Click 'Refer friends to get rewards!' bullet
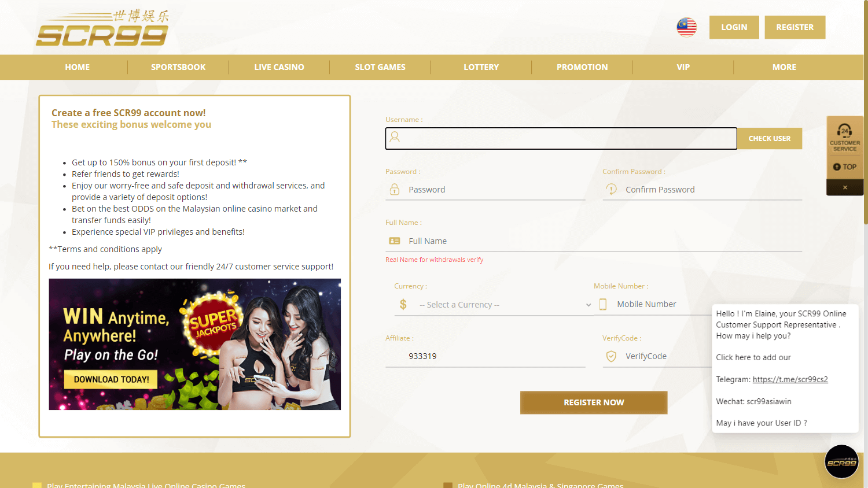Viewport: 868px width, 488px height. 126,174
